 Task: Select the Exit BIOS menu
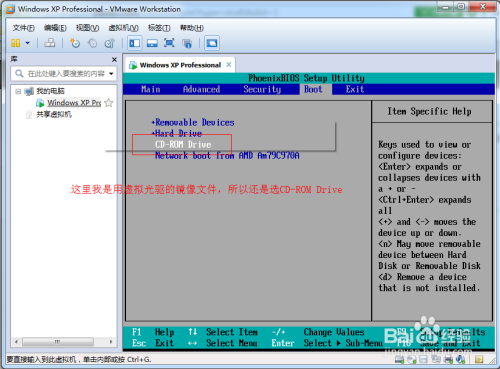pyautogui.click(x=355, y=89)
